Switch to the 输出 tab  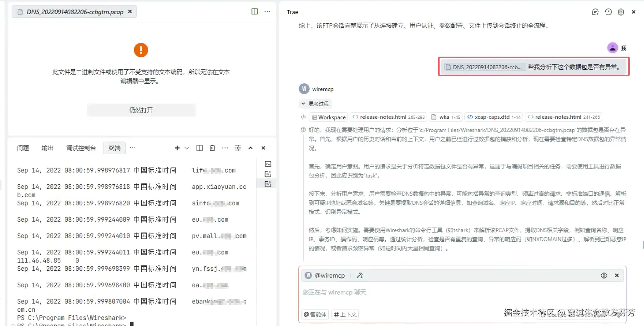tap(47, 148)
